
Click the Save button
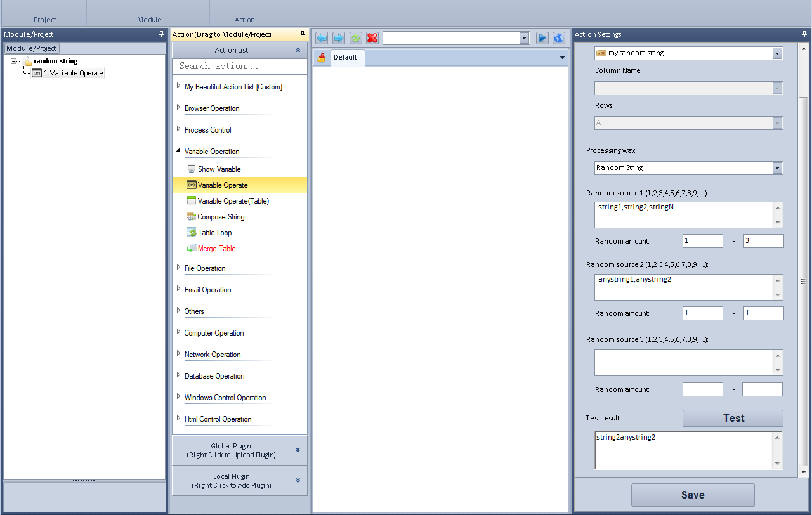click(693, 495)
